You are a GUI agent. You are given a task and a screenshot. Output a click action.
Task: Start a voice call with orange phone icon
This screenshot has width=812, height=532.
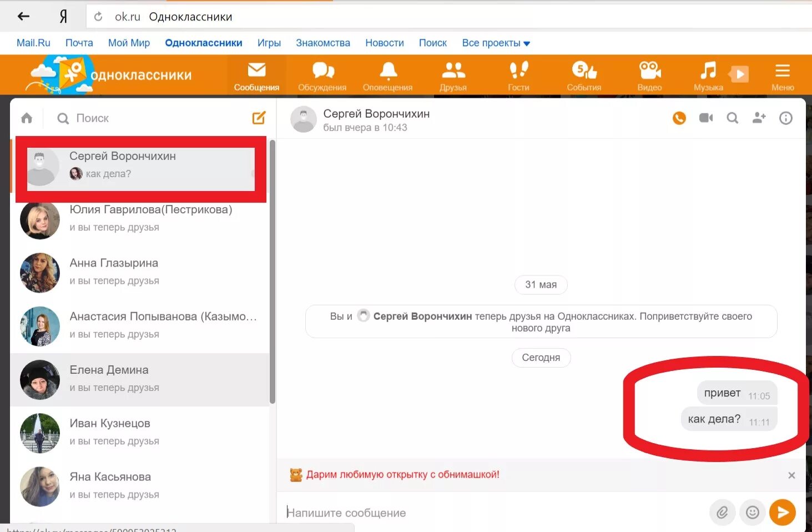pyautogui.click(x=679, y=118)
